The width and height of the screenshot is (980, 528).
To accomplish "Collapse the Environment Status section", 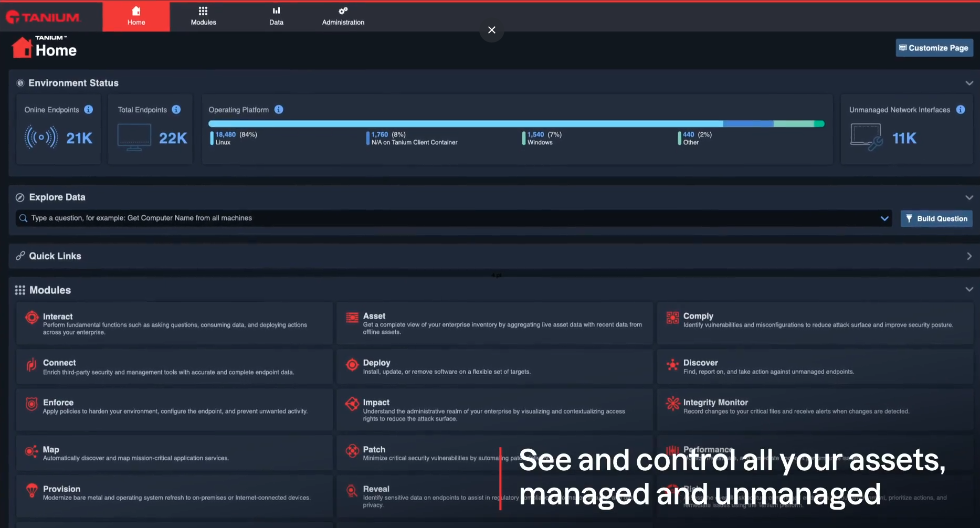I will click(969, 83).
